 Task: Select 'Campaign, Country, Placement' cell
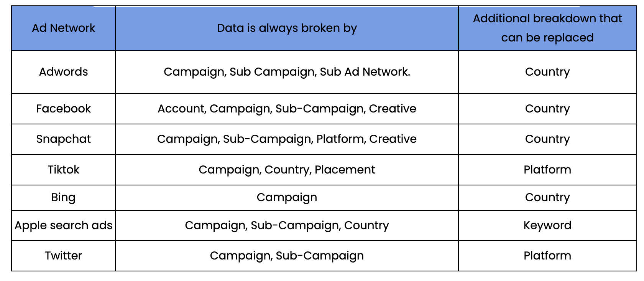coord(287,170)
